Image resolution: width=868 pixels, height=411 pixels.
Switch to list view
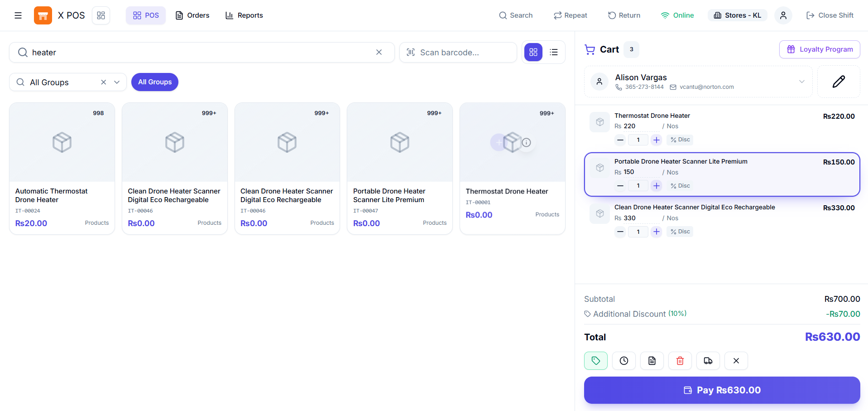(x=554, y=53)
